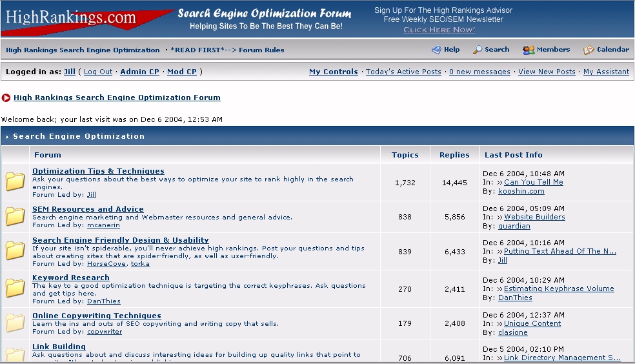Open My Controls

point(333,72)
